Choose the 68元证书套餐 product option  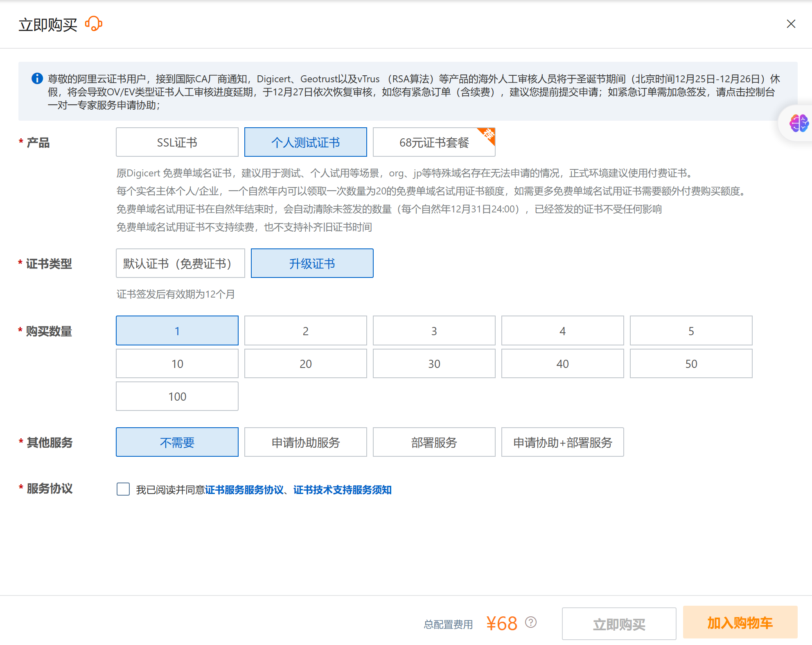434,142
